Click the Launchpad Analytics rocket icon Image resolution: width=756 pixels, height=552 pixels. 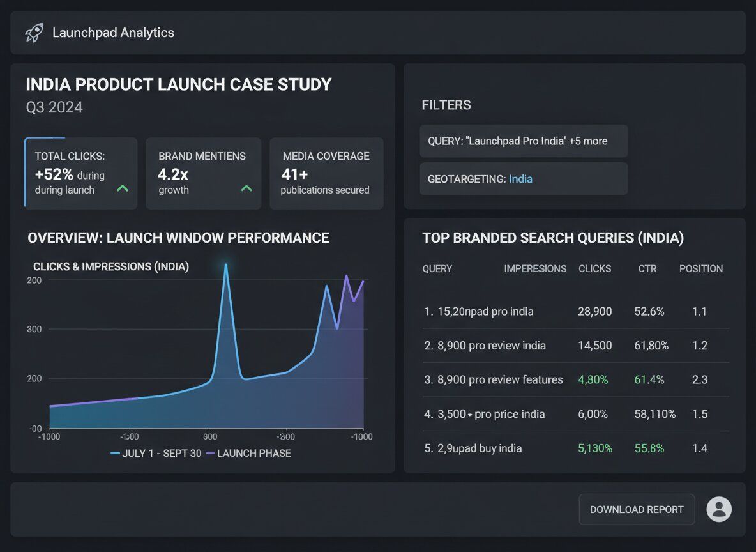(34, 33)
